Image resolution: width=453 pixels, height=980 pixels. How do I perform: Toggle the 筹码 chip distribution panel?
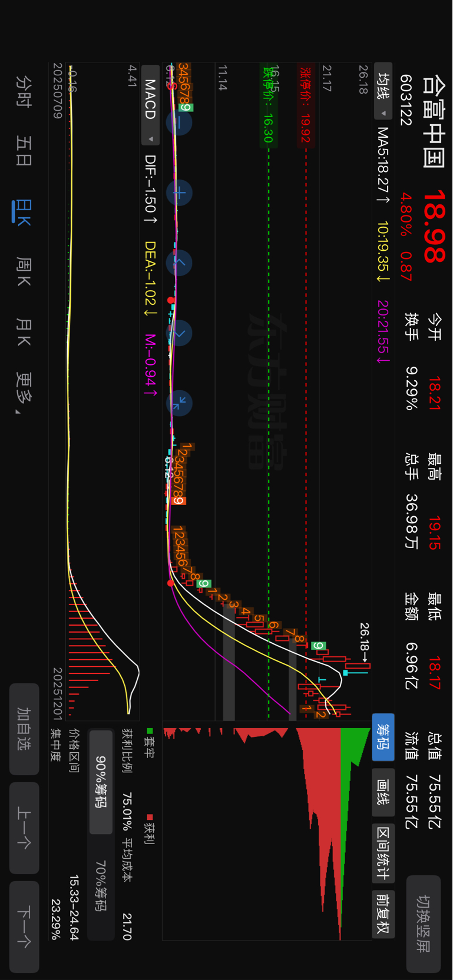coord(383,737)
